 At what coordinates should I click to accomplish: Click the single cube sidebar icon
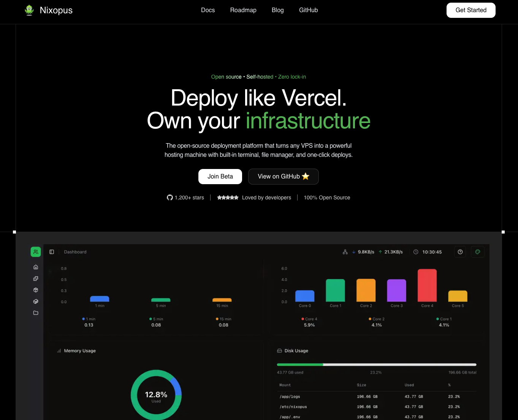click(36, 290)
